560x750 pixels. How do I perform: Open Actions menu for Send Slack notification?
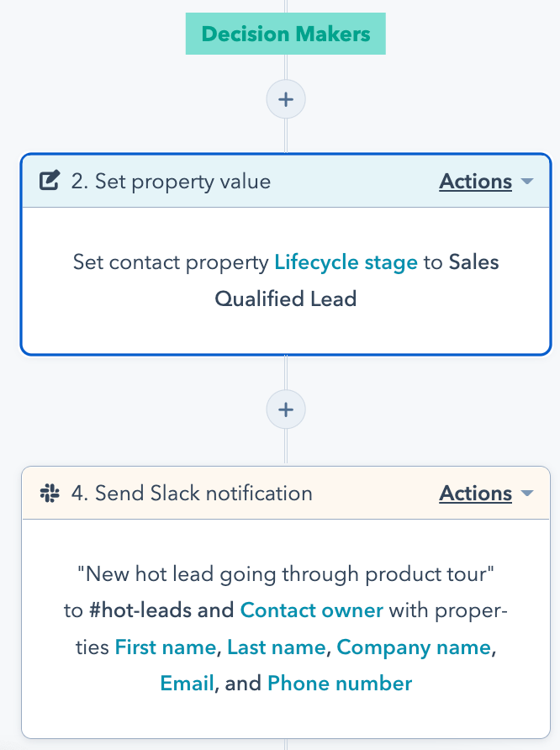(475, 494)
